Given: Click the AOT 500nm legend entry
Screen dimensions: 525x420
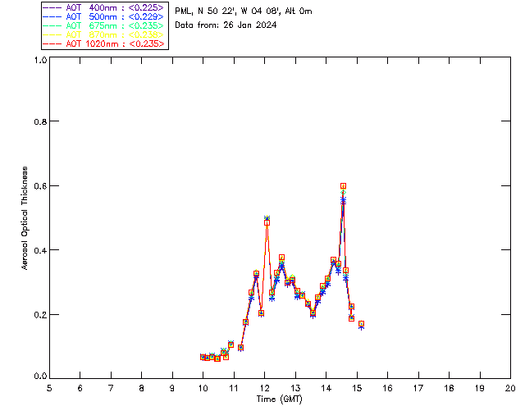Looking at the screenshot, I should pos(103,16).
